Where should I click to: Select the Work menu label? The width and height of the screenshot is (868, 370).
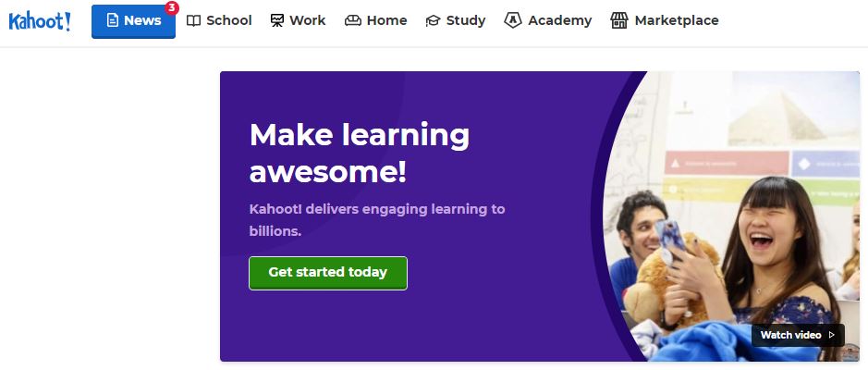(x=308, y=20)
